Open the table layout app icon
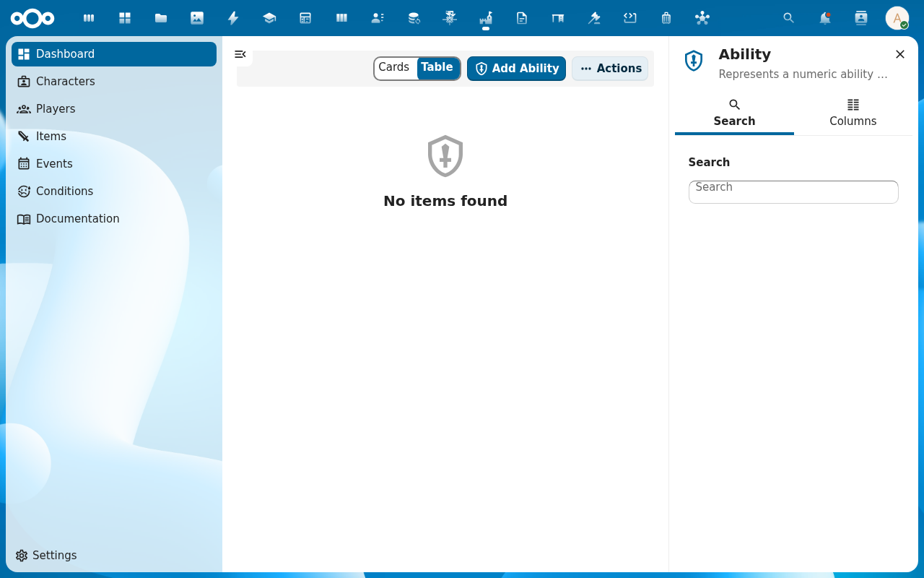924x578 pixels. pos(305,18)
